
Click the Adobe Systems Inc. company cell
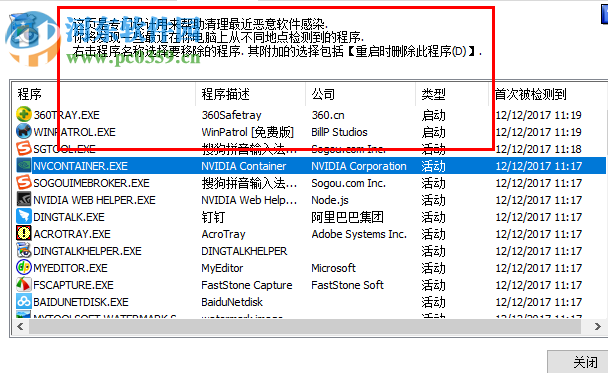(x=359, y=234)
